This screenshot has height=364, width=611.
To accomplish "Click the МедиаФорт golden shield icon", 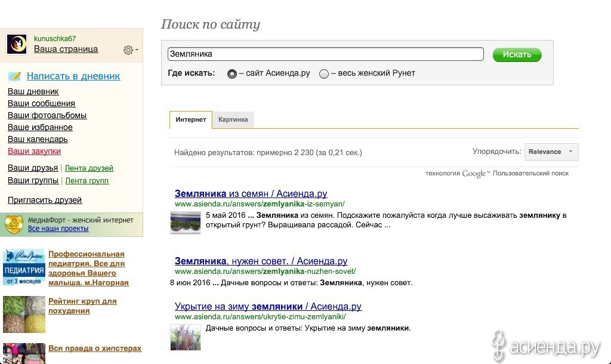I will pos(14,224).
